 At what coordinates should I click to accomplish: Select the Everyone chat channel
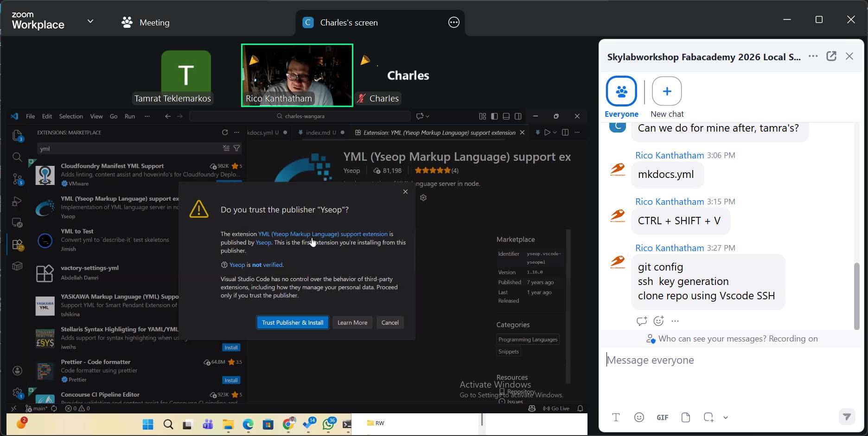coord(621,97)
